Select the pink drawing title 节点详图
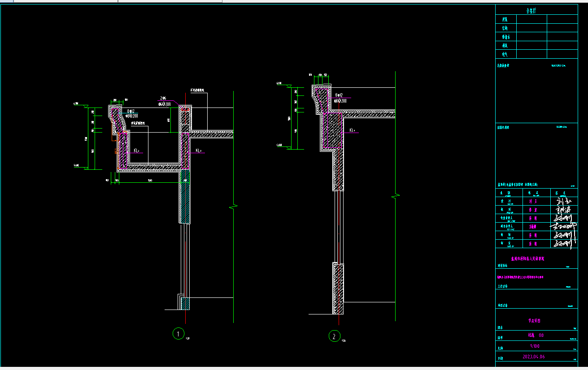This screenshot has height=370, width=588. [x=534, y=321]
